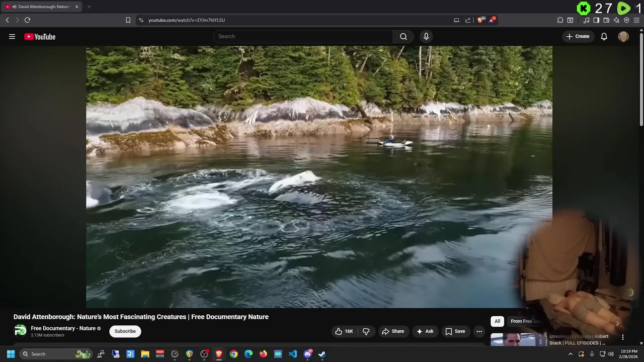Reload the YouTube page
Image resolution: width=644 pixels, height=362 pixels.
pos(27,20)
